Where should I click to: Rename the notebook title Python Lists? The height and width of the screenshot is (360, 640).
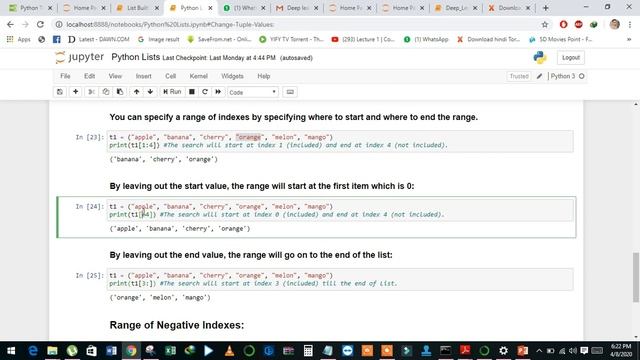coord(136,57)
